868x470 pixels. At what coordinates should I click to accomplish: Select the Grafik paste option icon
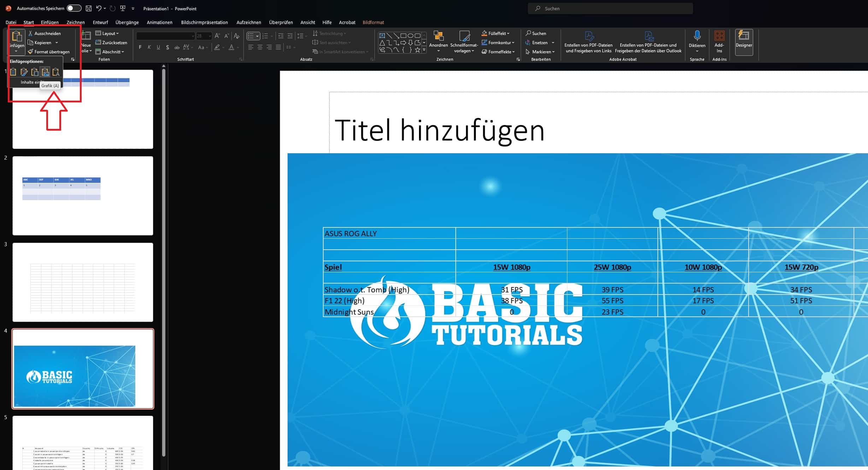point(45,72)
